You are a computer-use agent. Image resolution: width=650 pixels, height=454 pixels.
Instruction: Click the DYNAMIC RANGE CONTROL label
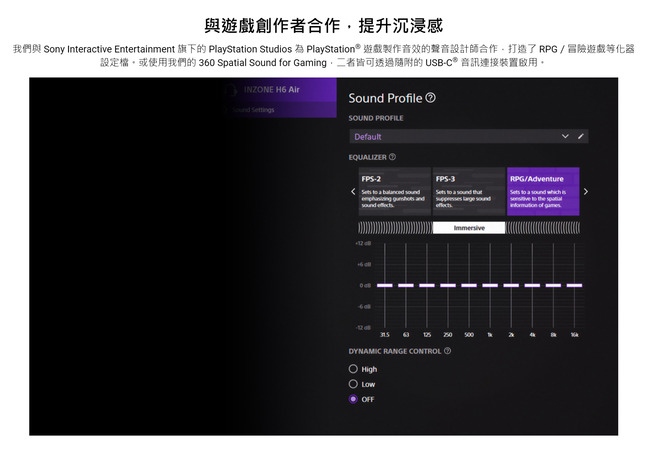[x=395, y=351]
